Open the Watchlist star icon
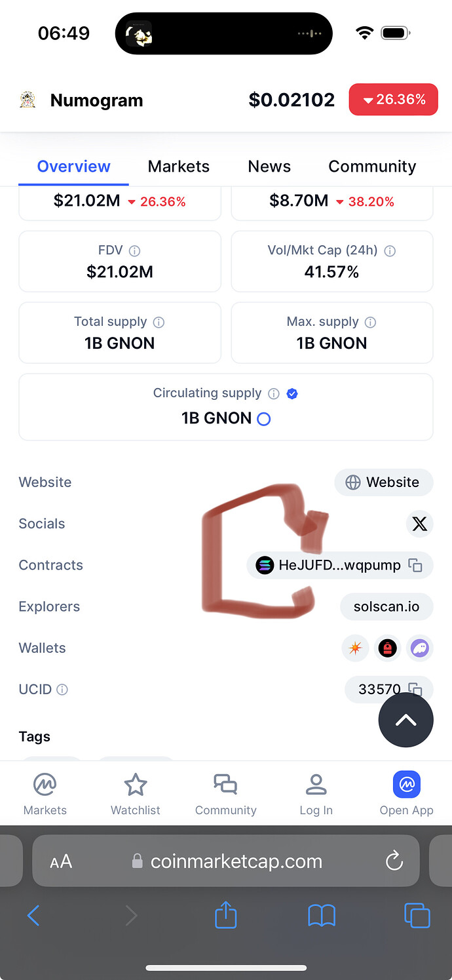Screen dimensions: 452x980 [x=136, y=785]
